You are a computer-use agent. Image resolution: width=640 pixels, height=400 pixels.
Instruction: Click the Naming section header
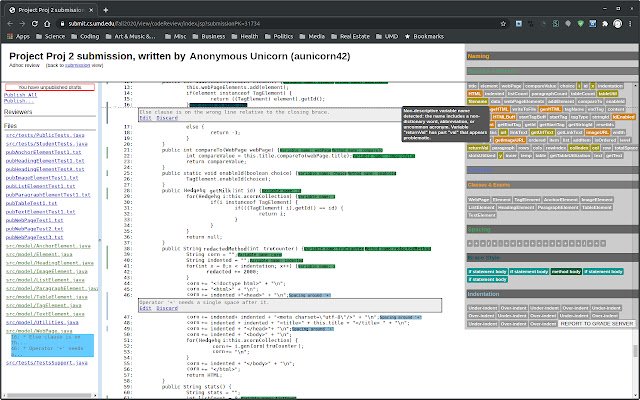(x=551, y=56)
